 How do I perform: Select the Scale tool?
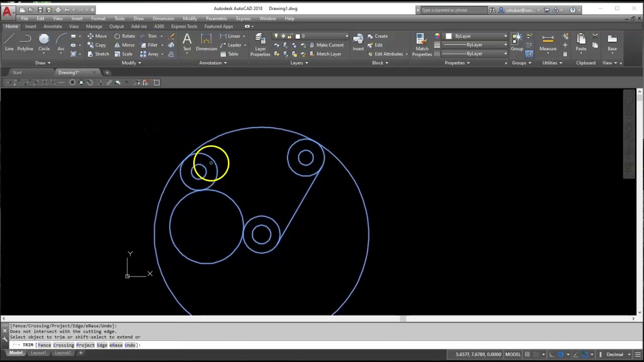123,54
